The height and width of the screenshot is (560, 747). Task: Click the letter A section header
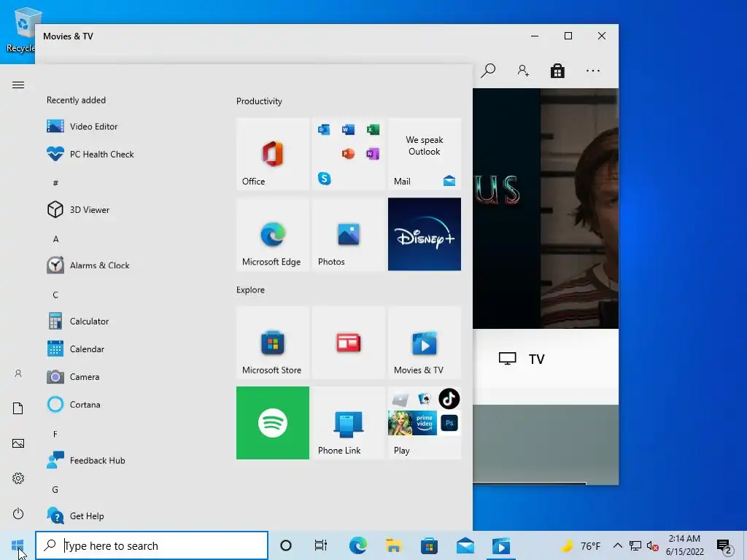[55, 239]
